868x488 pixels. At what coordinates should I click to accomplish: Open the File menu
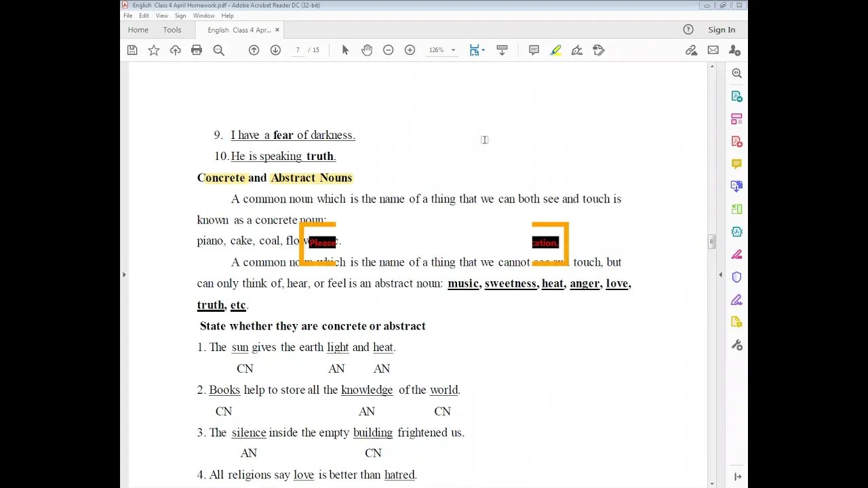[127, 16]
